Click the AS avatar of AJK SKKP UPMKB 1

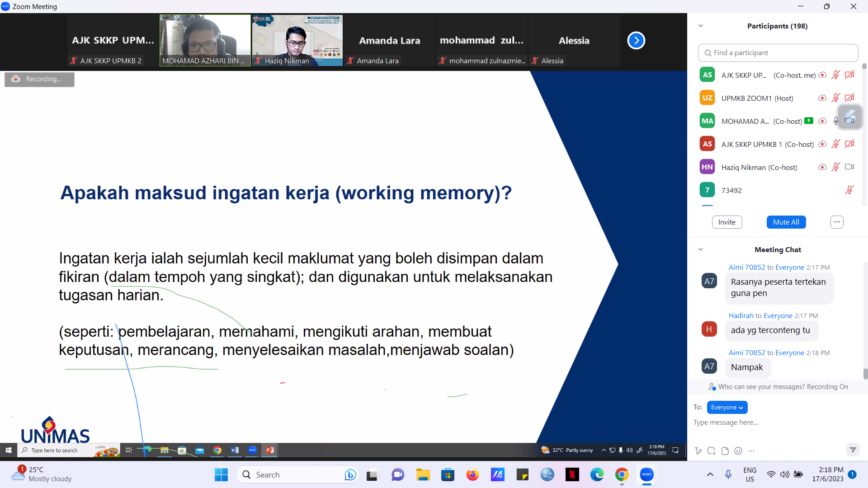click(x=708, y=144)
